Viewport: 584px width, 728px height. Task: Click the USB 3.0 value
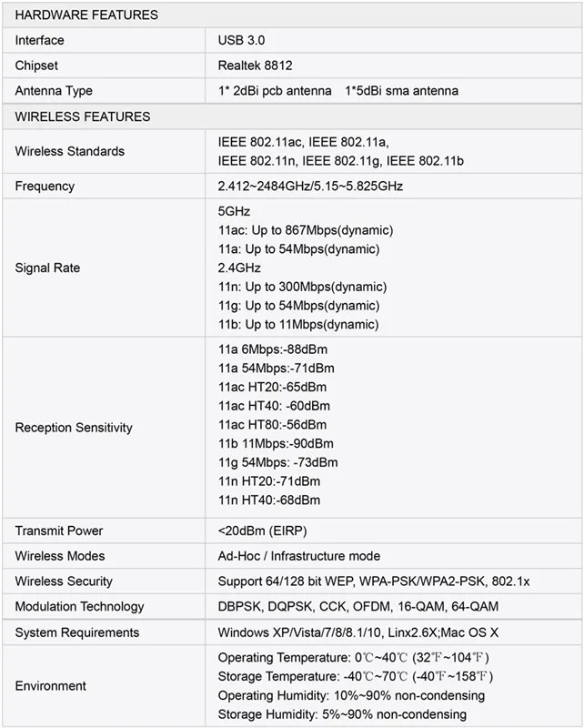click(x=241, y=40)
